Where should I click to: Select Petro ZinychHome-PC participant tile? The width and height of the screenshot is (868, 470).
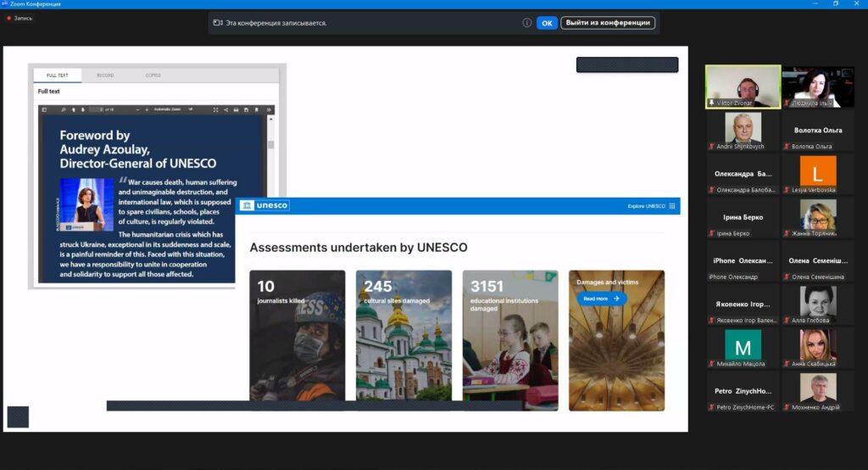[743, 392]
